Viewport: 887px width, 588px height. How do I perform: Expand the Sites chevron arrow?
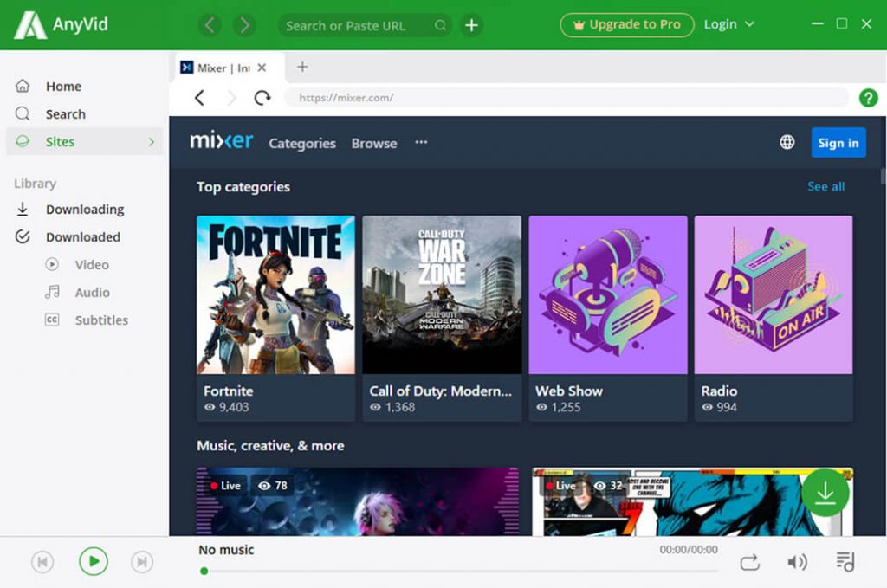[x=151, y=142]
